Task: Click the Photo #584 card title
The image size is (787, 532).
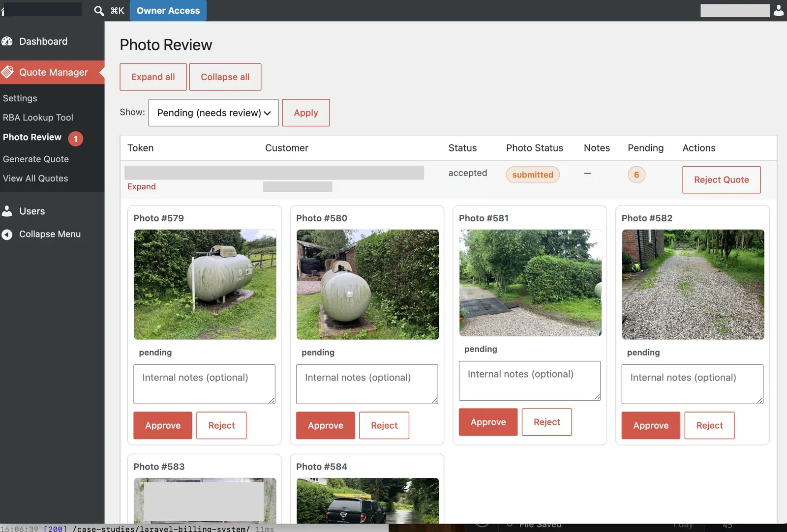Action: pos(322,467)
